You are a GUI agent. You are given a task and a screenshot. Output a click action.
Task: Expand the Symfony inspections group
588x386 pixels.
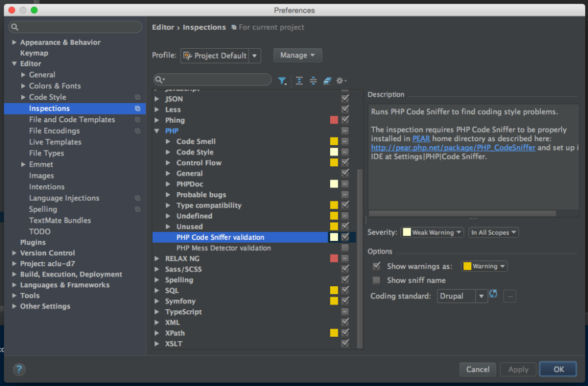click(x=157, y=301)
